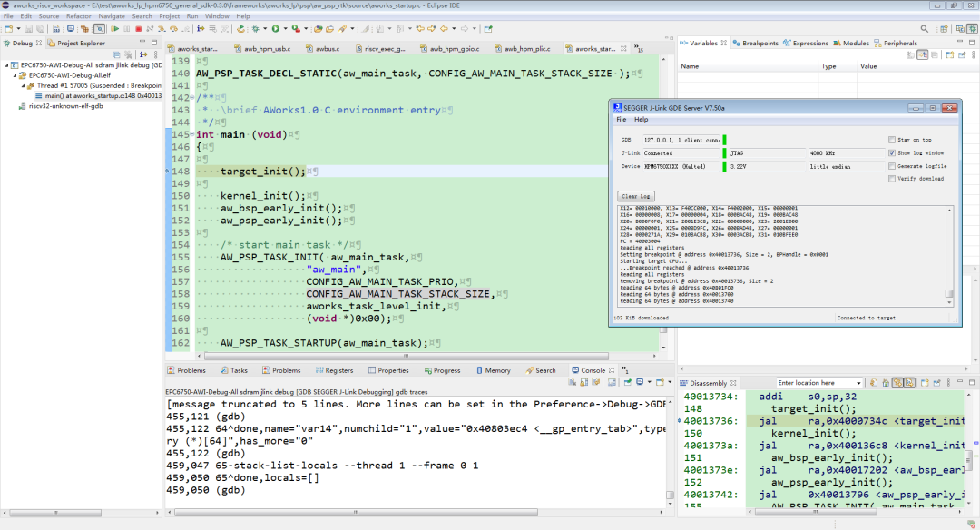
Task: Click the red Terminate debug button
Action: [137, 29]
